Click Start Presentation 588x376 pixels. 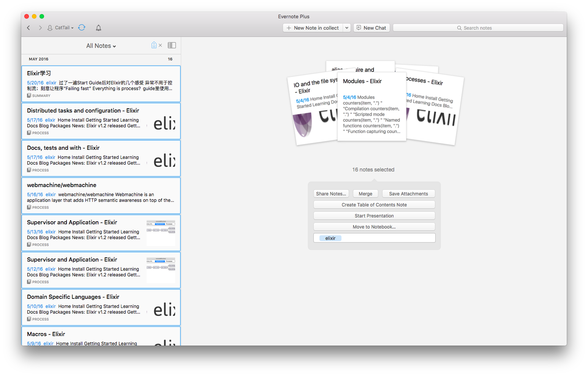(x=374, y=216)
